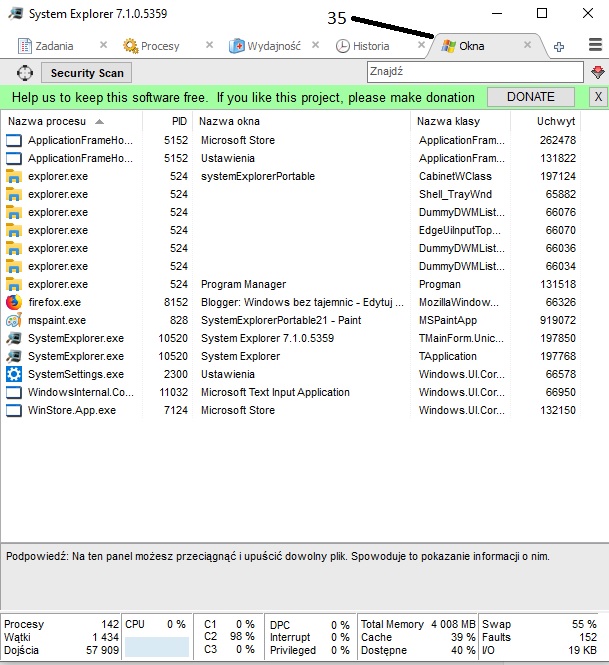Close the Zadania tab
Screen dimensions: 609x665
[103, 45]
